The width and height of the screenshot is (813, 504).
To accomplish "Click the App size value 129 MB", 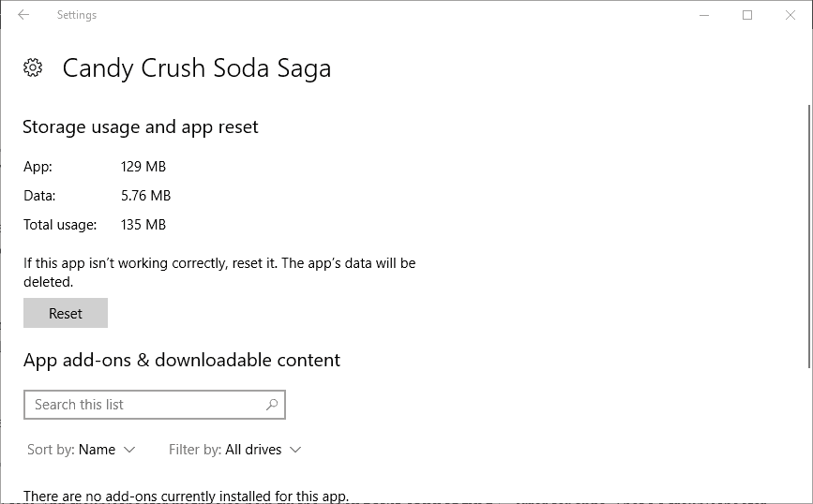I will click(143, 167).
